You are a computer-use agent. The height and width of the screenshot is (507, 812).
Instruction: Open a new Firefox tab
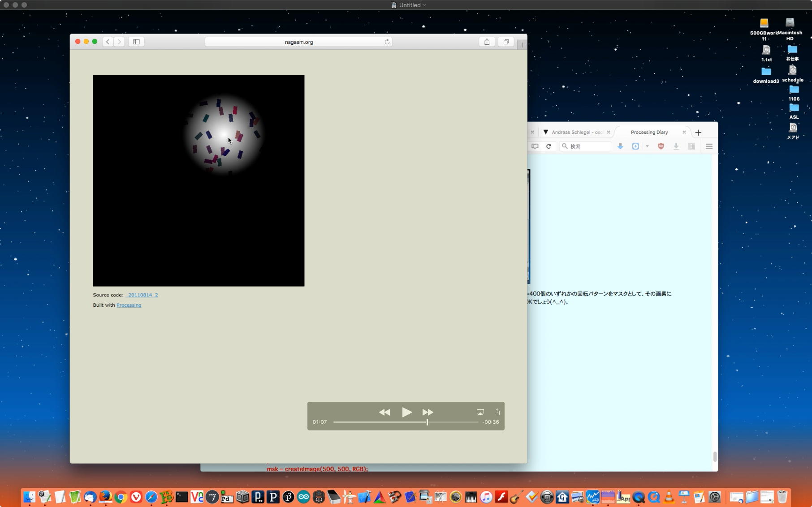(698, 133)
